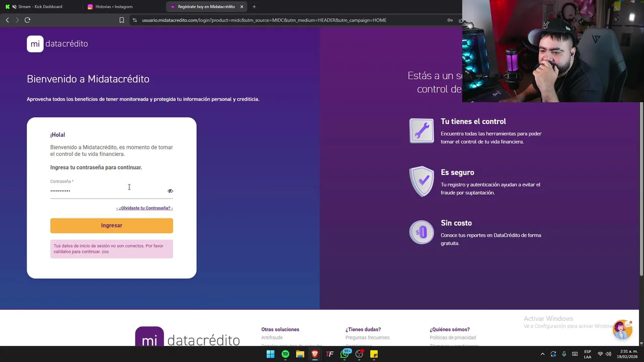Open the ¿Olvidaste tu Contraseña? link

pyautogui.click(x=144, y=208)
